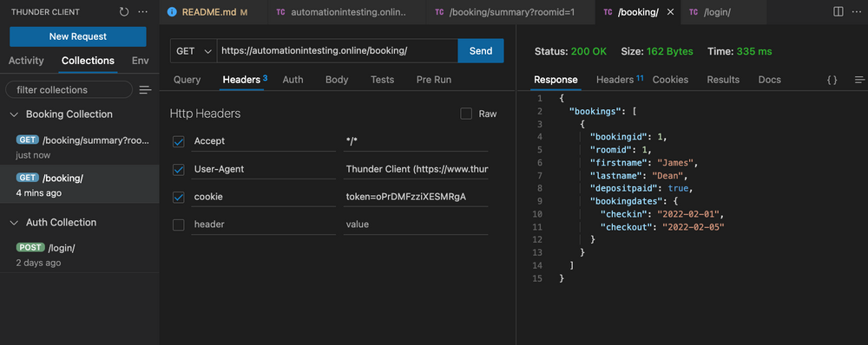
Task: Collapse the Auth Collection group
Action: click(x=15, y=222)
